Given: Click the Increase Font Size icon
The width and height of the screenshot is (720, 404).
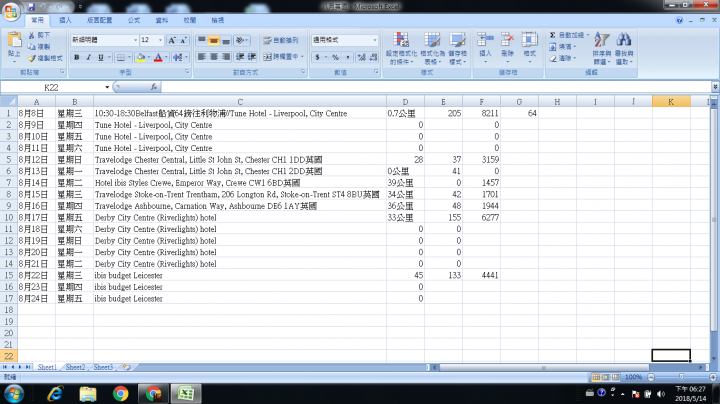Looking at the screenshot, I should (172, 40).
